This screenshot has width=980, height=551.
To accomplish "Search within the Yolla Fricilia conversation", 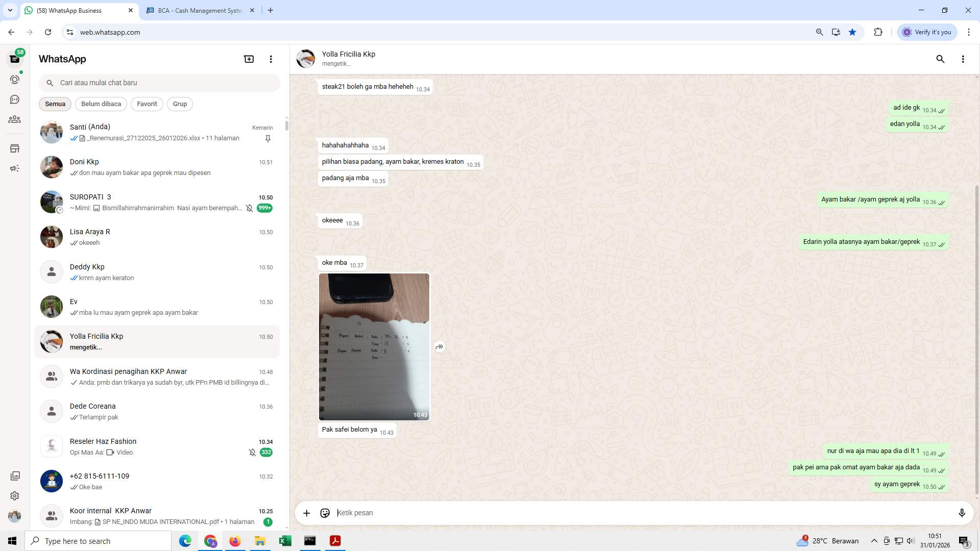I will (x=940, y=59).
